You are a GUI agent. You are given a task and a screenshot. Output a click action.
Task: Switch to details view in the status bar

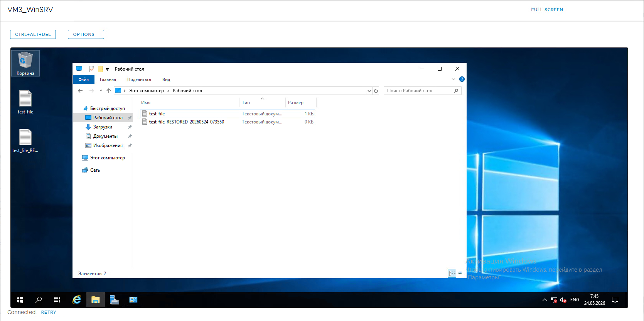point(452,273)
